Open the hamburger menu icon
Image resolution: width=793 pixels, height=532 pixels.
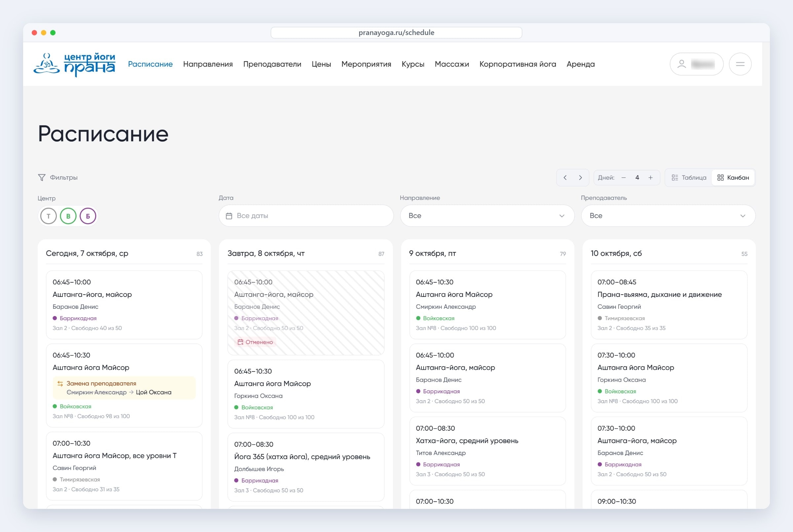[x=740, y=64]
